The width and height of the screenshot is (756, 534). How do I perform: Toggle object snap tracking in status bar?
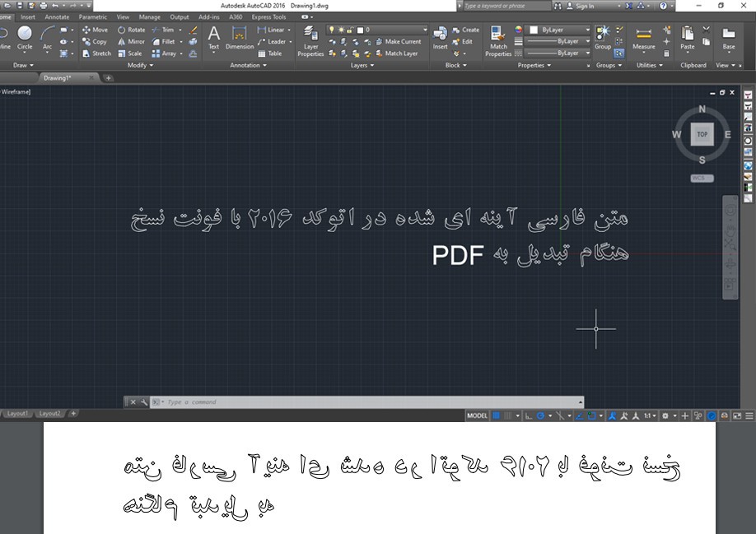(580, 416)
